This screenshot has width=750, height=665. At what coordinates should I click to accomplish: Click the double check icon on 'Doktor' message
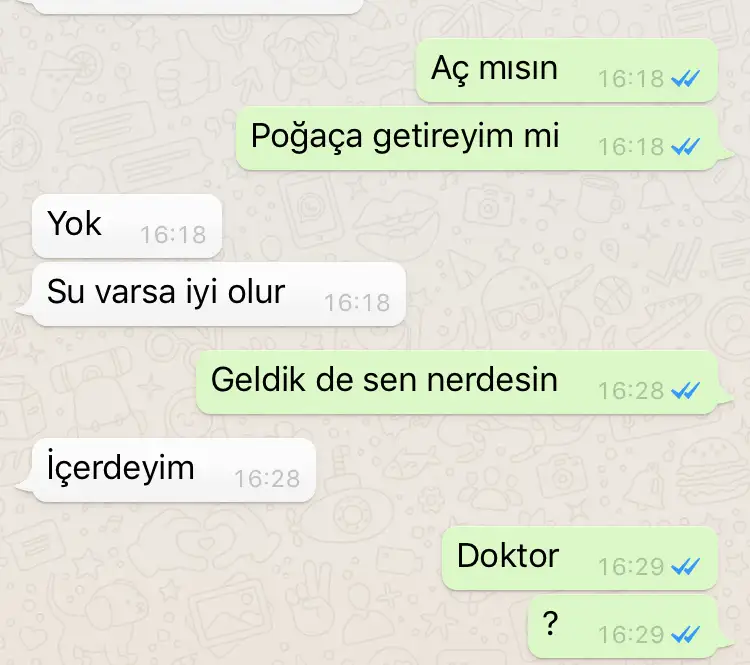tap(685, 566)
